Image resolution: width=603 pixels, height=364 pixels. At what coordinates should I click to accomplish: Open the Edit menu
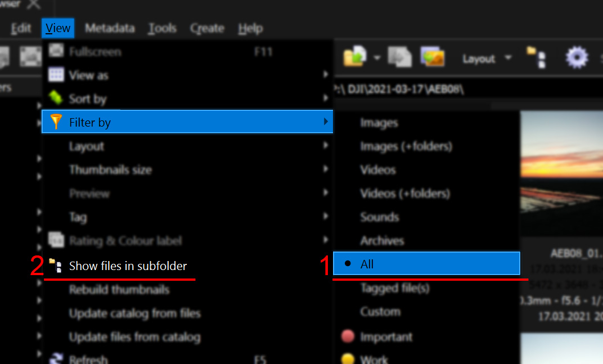(21, 28)
